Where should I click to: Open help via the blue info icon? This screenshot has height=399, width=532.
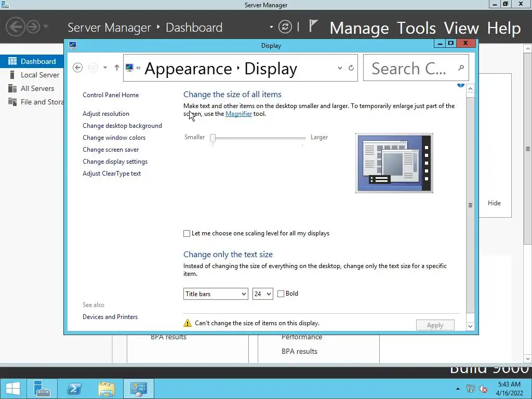(460, 85)
